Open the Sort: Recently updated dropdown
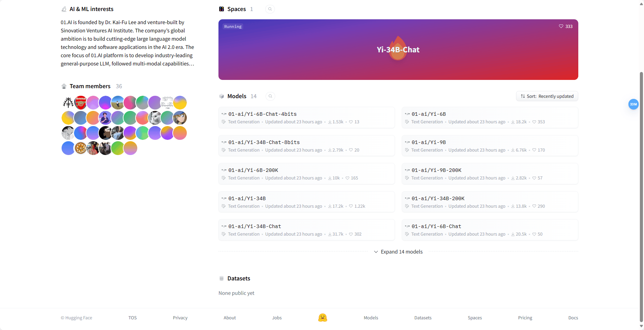Screen dimensions: 644x330 click(547, 96)
